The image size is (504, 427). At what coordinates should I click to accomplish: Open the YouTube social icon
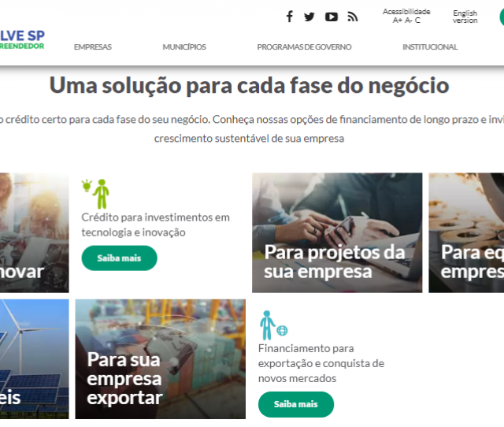click(331, 17)
